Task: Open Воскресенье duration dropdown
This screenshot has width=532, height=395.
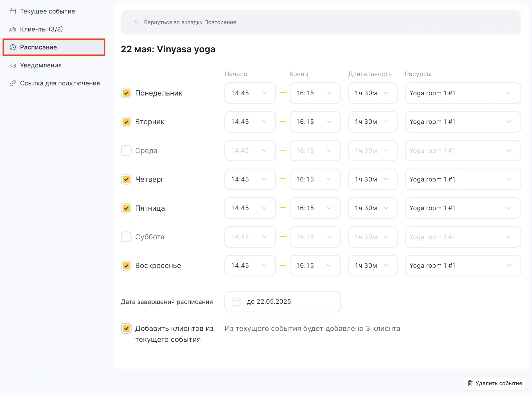Action: pos(373,265)
